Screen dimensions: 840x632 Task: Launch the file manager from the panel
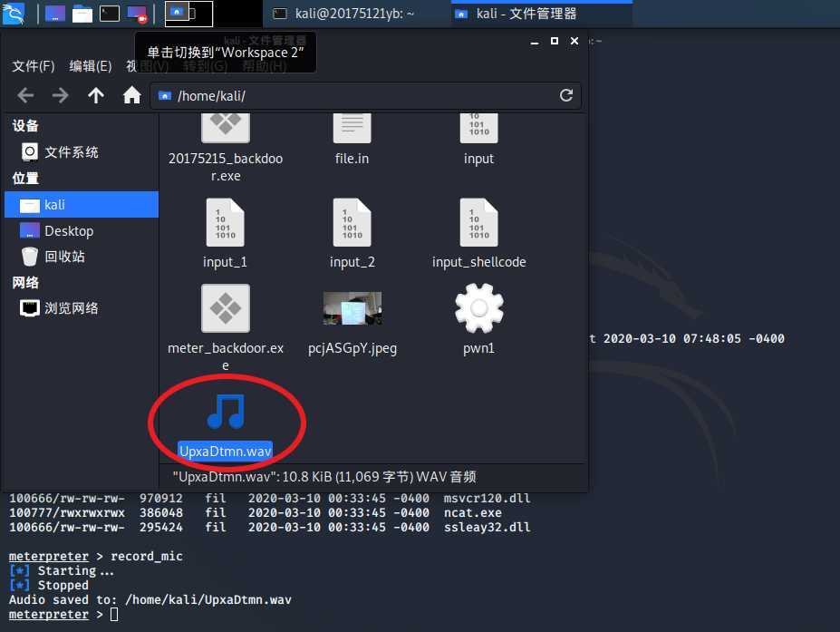pos(82,14)
